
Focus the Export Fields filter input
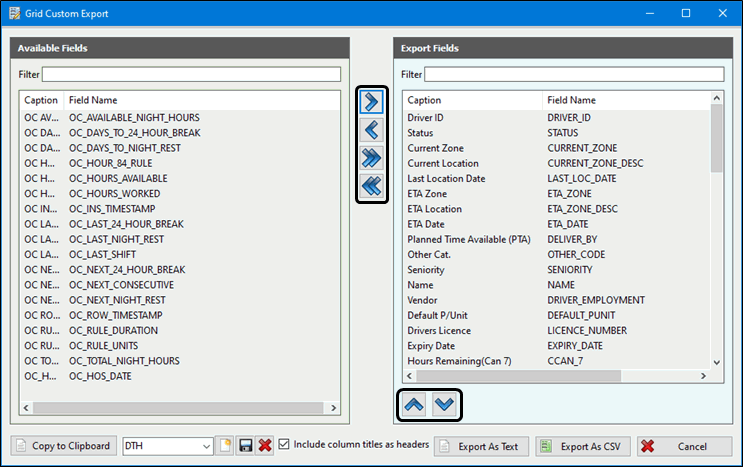(x=573, y=74)
